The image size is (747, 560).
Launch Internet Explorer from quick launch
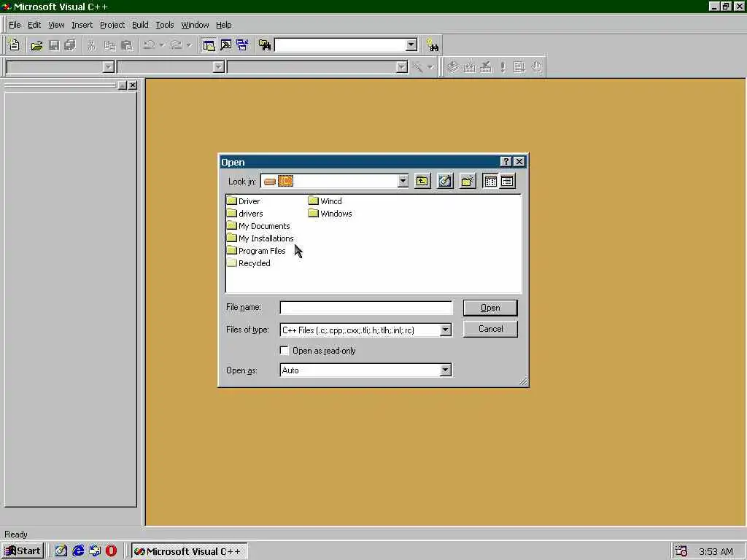[78, 551]
